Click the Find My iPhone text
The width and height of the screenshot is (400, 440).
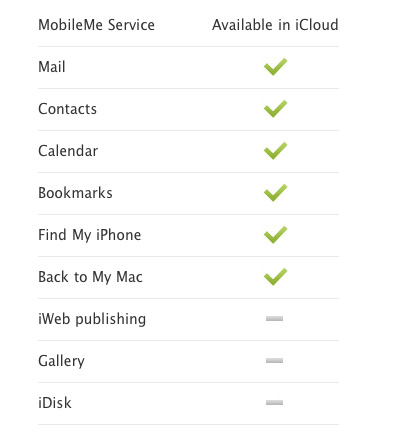click(x=90, y=235)
